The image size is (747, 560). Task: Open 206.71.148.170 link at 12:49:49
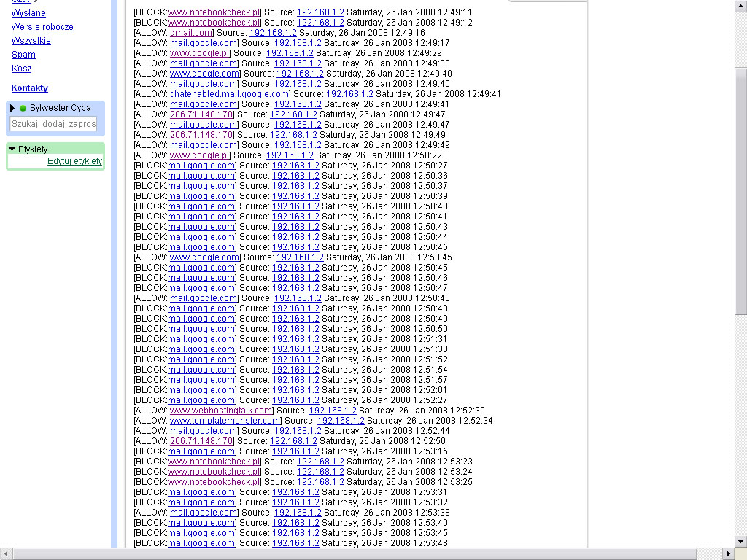[x=201, y=135]
